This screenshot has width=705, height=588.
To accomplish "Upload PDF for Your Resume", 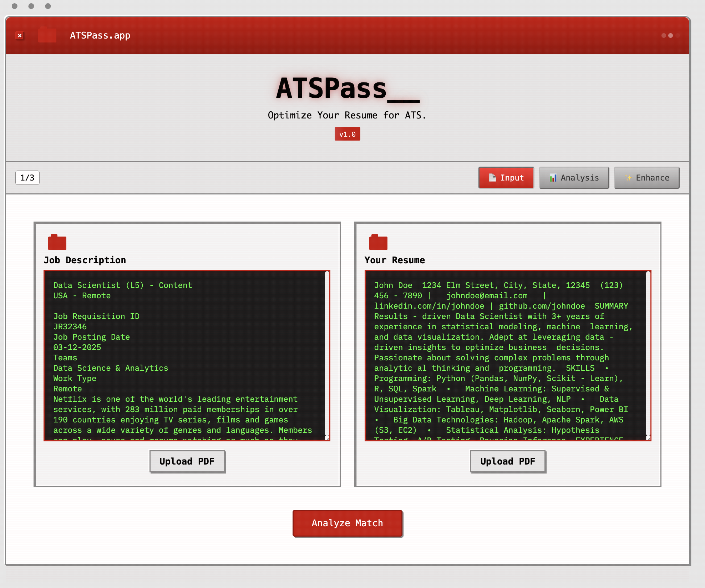I will [508, 461].
